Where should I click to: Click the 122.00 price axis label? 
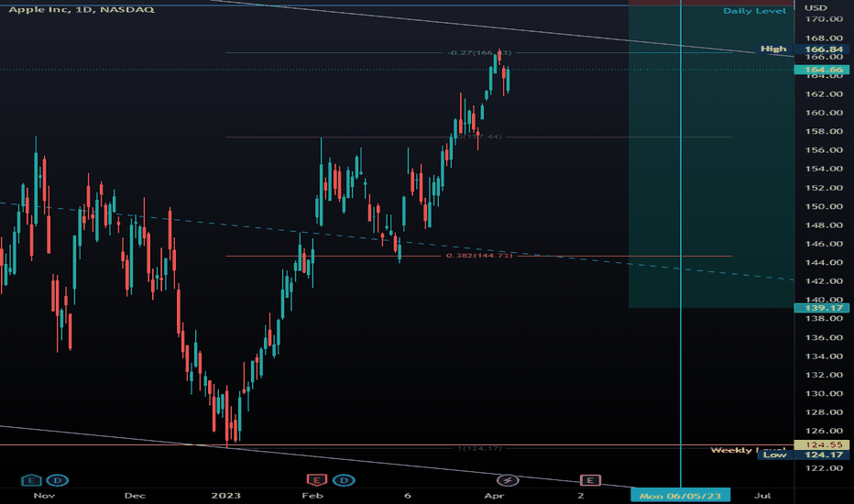tap(824, 468)
